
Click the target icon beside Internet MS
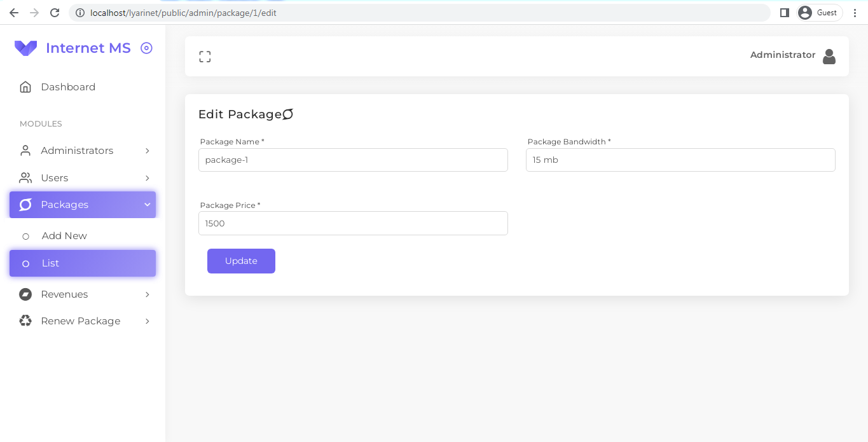pyautogui.click(x=147, y=48)
